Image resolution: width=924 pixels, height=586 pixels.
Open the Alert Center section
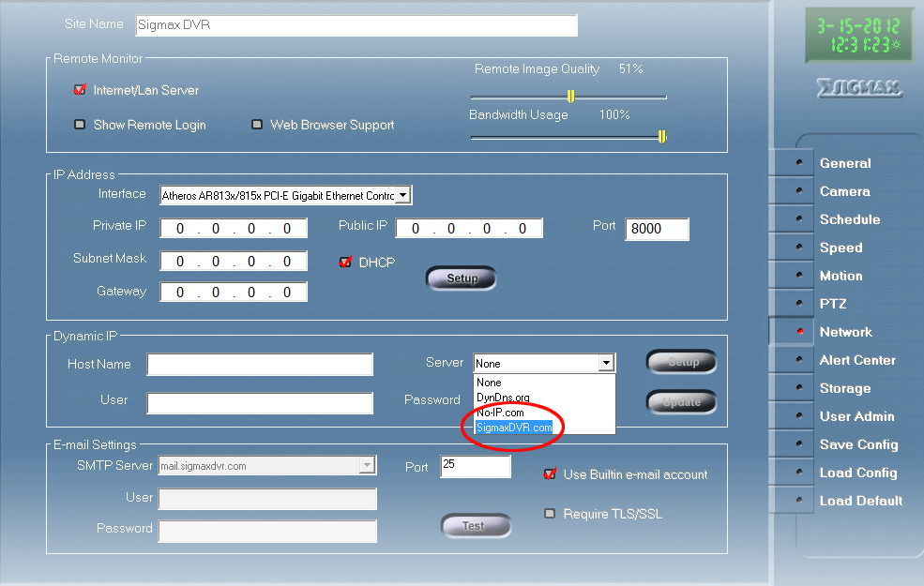click(856, 360)
